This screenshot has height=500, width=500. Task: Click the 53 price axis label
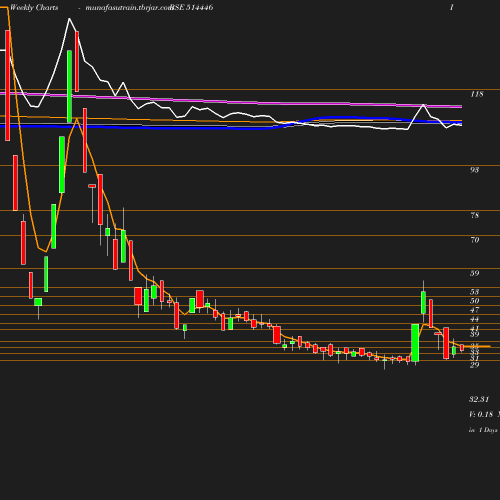coord(474,292)
